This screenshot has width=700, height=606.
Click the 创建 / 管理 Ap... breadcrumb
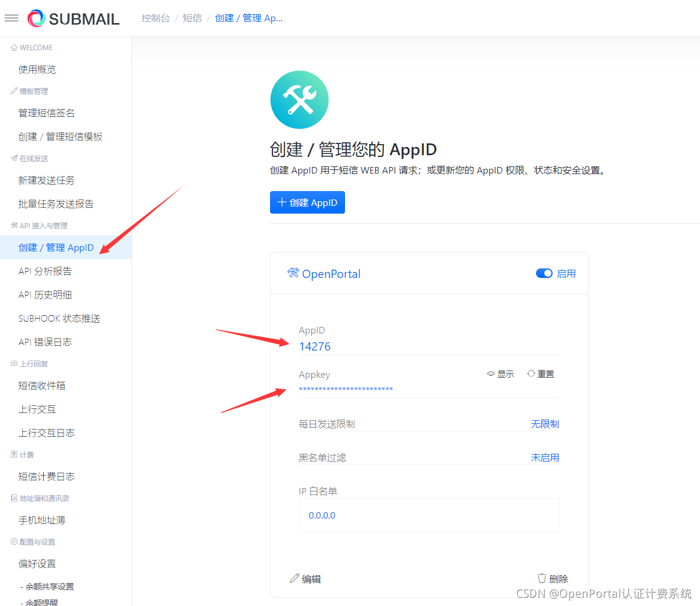point(249,18)
